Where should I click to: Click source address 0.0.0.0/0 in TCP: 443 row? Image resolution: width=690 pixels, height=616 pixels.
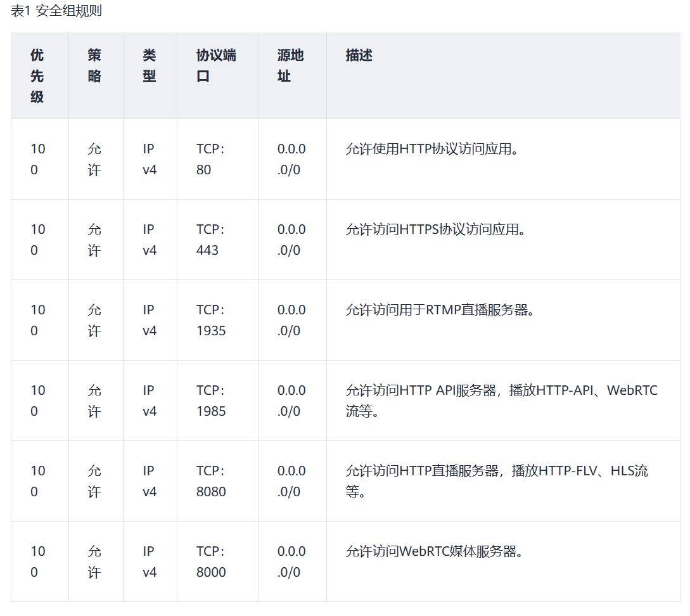291,240
